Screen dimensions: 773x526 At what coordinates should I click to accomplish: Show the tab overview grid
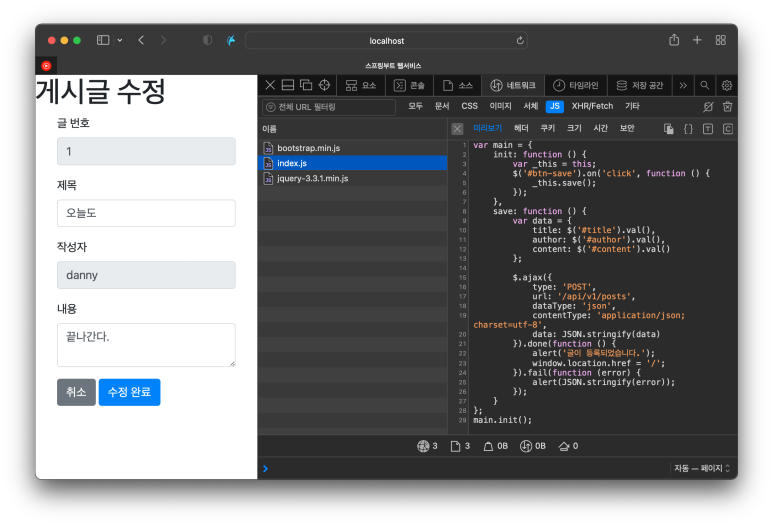(720, 40)
